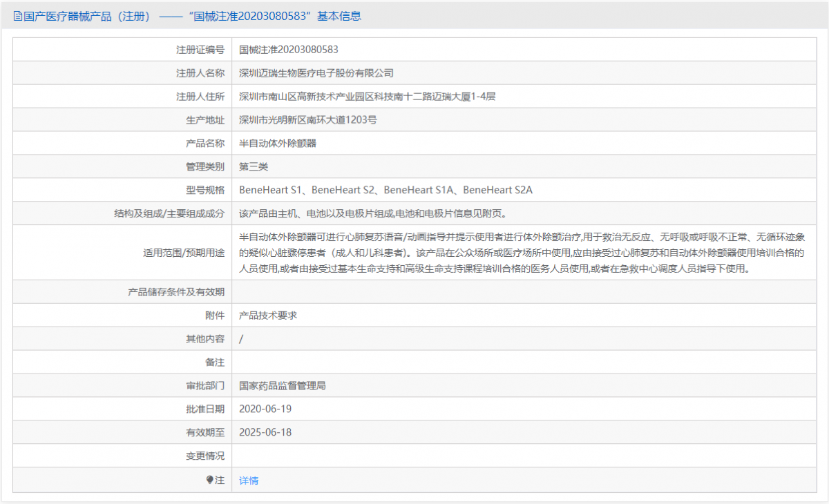Viewport: 829px width, 504px height.
Task: Click the 注册证编号 row label
Action: click(x=200, y=50)
